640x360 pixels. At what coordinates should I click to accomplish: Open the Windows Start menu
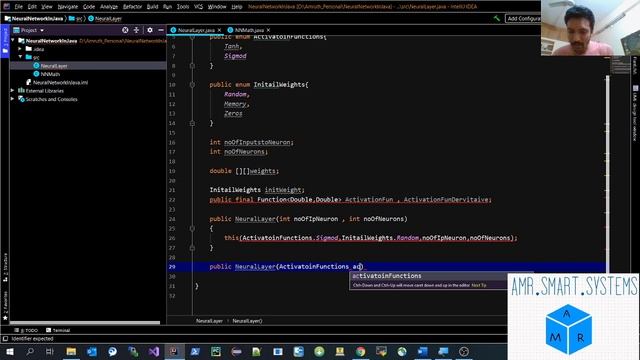(9, 351)
